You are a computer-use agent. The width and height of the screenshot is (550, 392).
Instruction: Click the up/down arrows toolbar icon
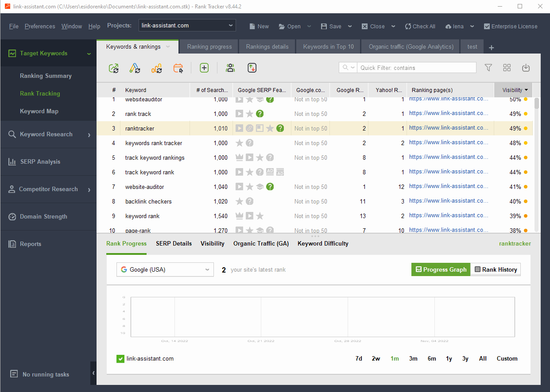click(252, 68)
